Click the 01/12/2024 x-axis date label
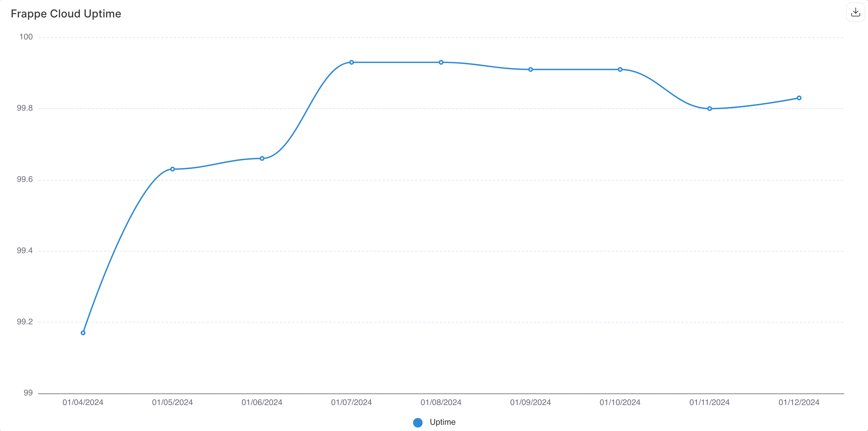The height and width of the screenshot is (431, 868). tap(799, 402)
